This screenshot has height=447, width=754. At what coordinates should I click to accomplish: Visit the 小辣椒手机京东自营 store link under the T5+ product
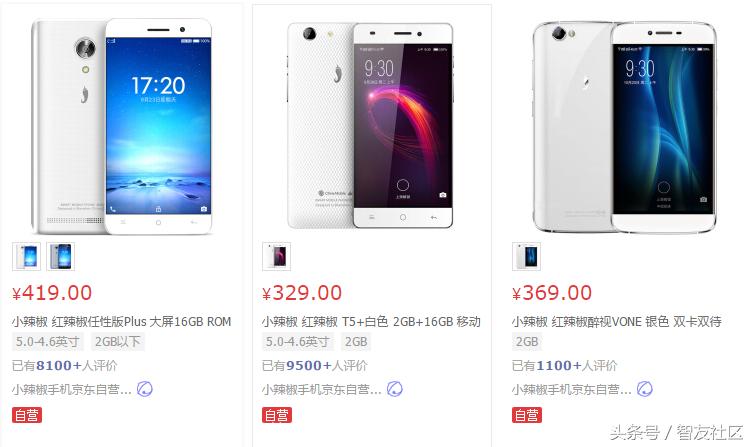[x=321, y=389]
